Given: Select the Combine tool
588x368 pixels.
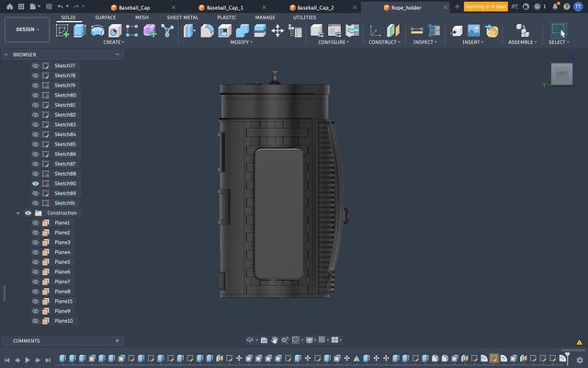Looking at the screenshot, I should tap(243, 30).
